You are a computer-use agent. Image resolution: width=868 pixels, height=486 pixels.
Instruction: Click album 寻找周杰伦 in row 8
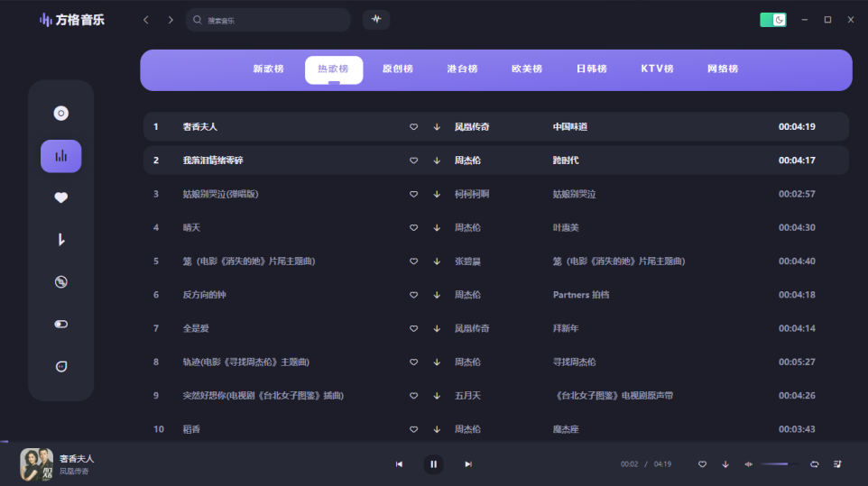coord(574,362)
